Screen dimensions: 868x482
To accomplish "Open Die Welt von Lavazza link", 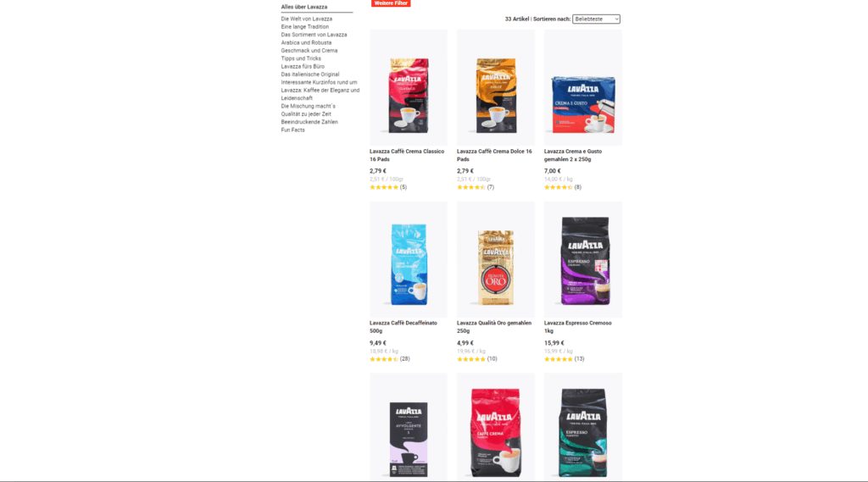I will click(x=307, y=19).
